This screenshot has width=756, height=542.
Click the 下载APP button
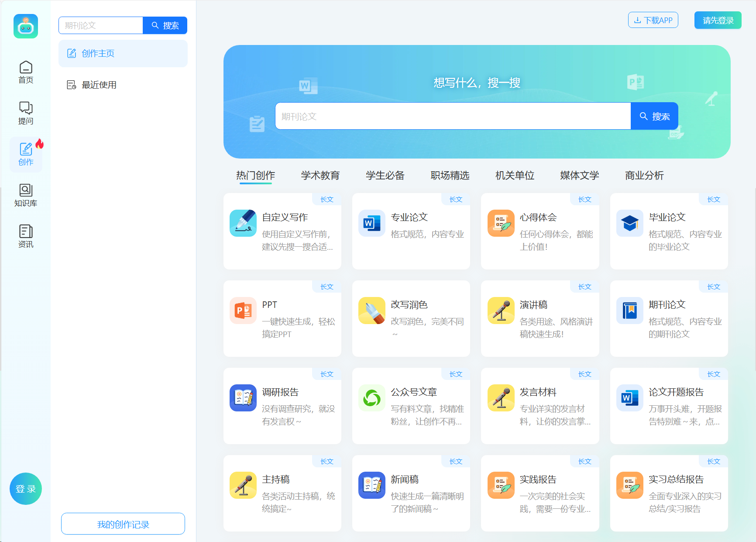653,20
